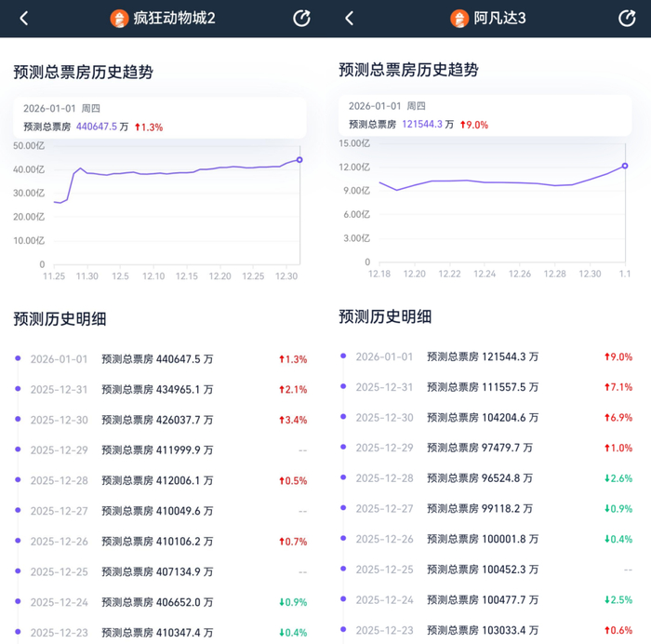Image resolution: width=651 pixels, height=644 pixels.
Task: Select end data point on 阿凡达3 chart
Action: tap(624, 166)
